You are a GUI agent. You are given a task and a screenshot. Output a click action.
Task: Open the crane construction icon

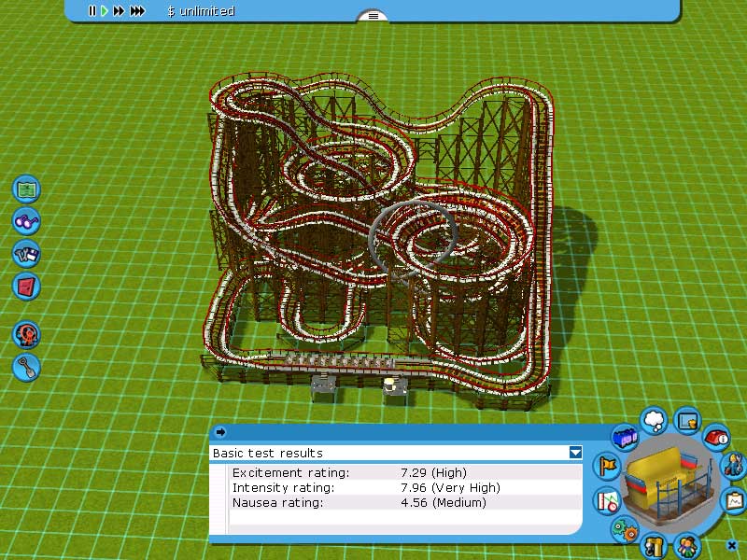coord(655,546)
